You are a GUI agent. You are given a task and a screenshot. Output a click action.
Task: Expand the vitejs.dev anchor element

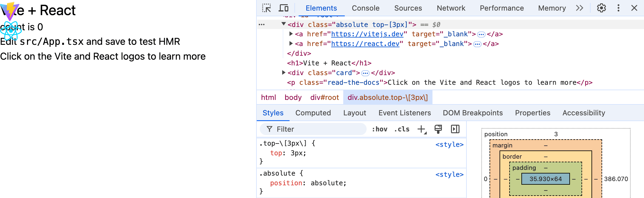291,34
